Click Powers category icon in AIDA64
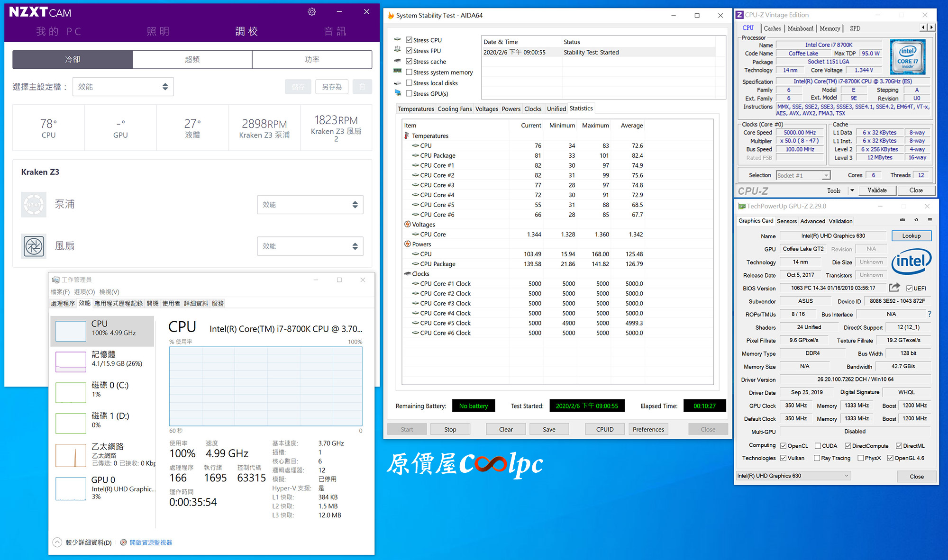This screenshot has height=560, width=948. pos(407,244)
